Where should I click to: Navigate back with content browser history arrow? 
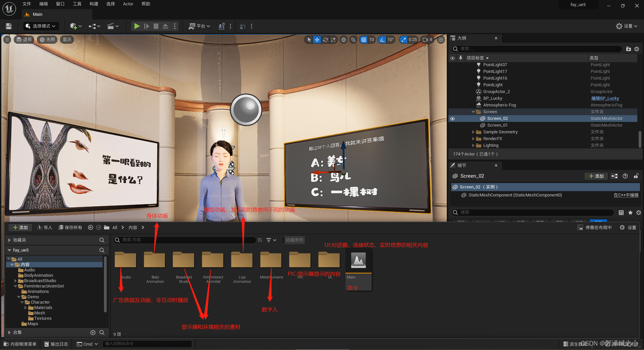tap(90, 227)
